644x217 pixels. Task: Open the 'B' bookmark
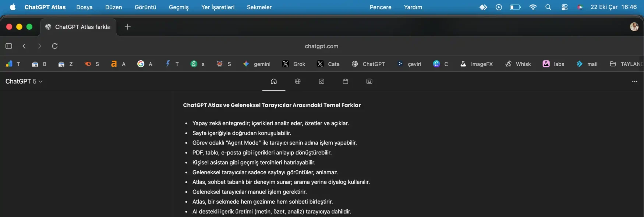[x=39, y=64]
